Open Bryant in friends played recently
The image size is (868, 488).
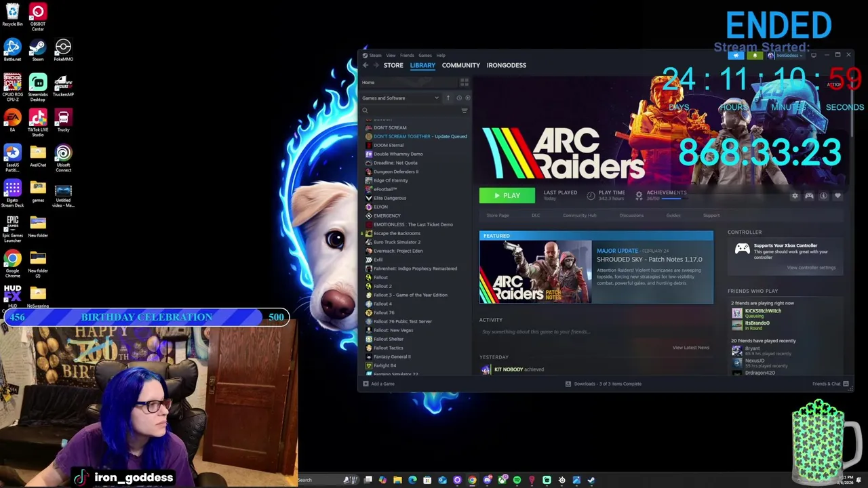pyautogui.click(x=761, y=351)
